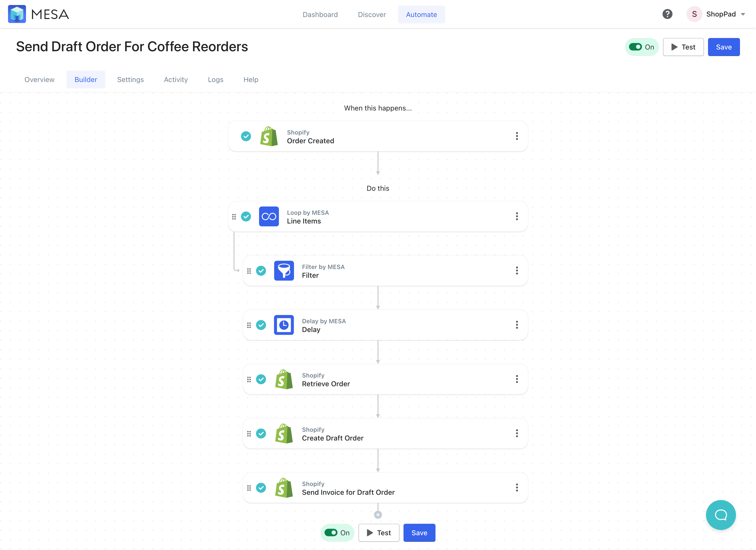Image resolution: width=756 pixels, height=550 pixels.
Task: Go to the Dashboard nav item
Action: point(320,14)
